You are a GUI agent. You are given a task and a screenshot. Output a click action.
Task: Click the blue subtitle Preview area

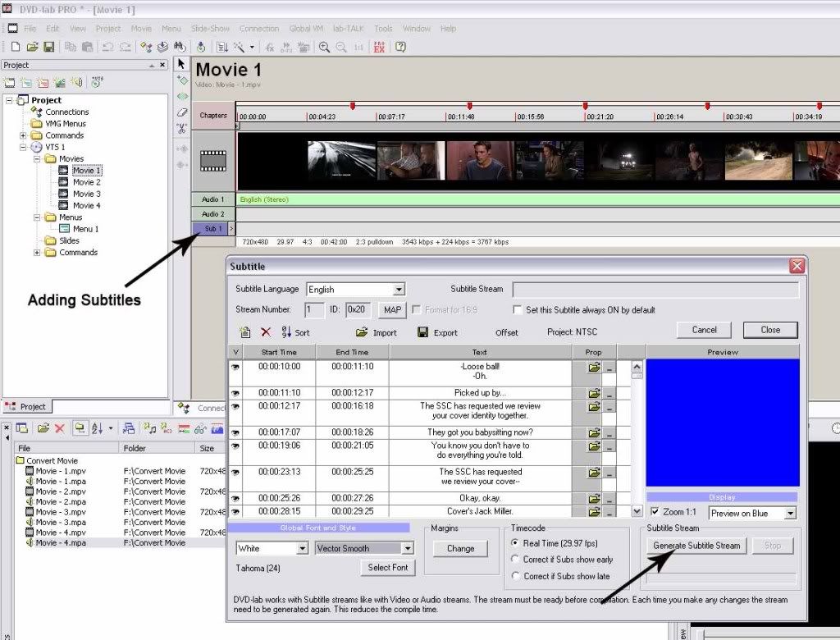point(723,423)
